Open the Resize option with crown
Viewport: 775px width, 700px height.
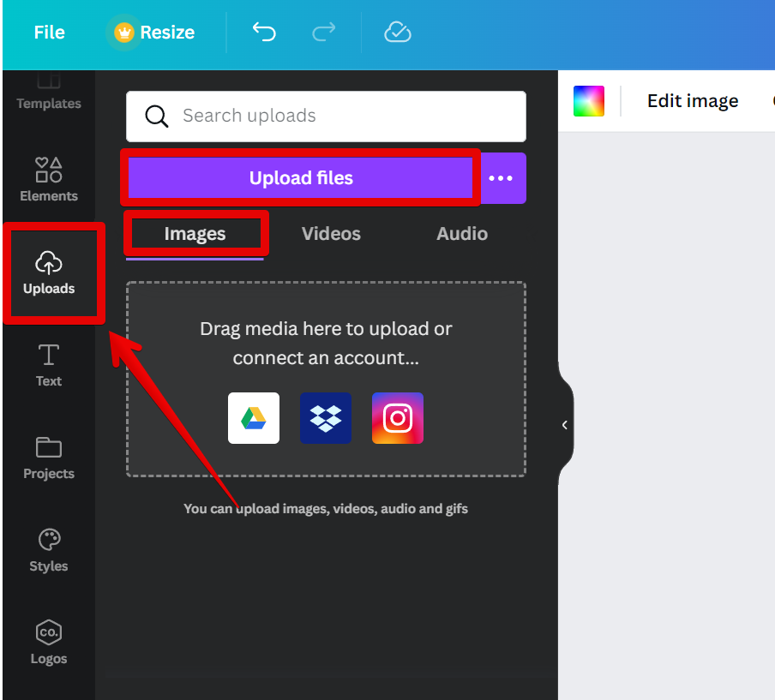(154, 33)
